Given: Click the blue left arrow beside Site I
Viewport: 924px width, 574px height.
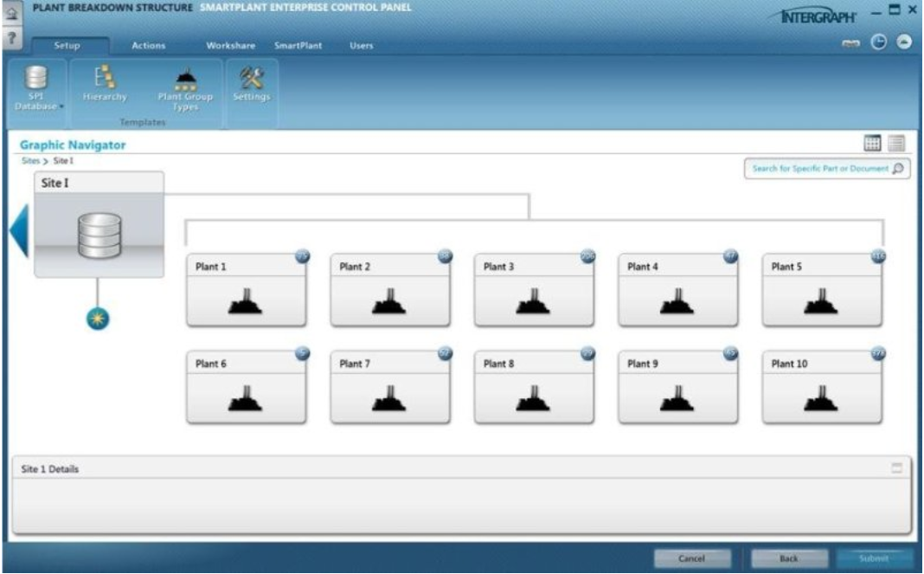Looking at the screenshot, I should click(19, 230).
